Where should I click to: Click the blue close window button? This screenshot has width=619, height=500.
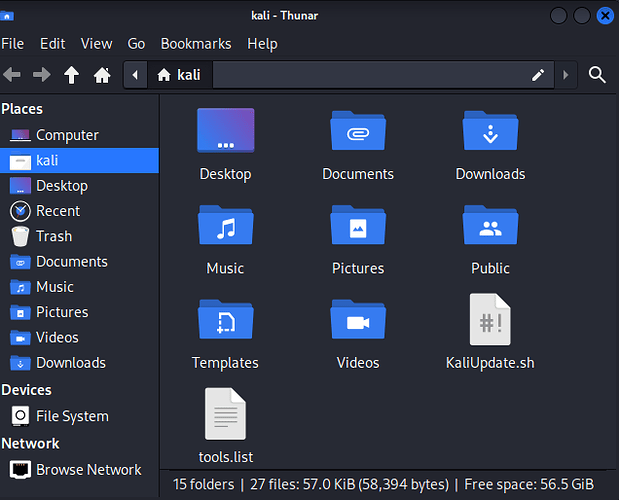point(605,16)
